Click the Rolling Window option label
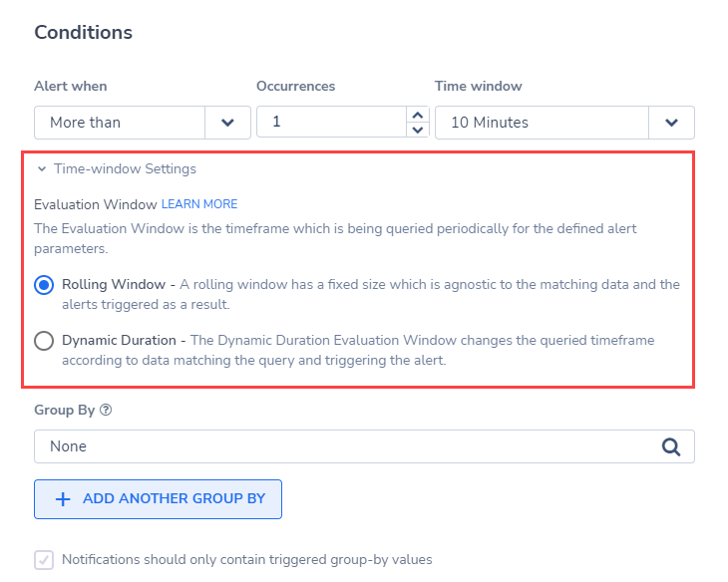Viewport: 728px width, 582px height. coord(114,284)
